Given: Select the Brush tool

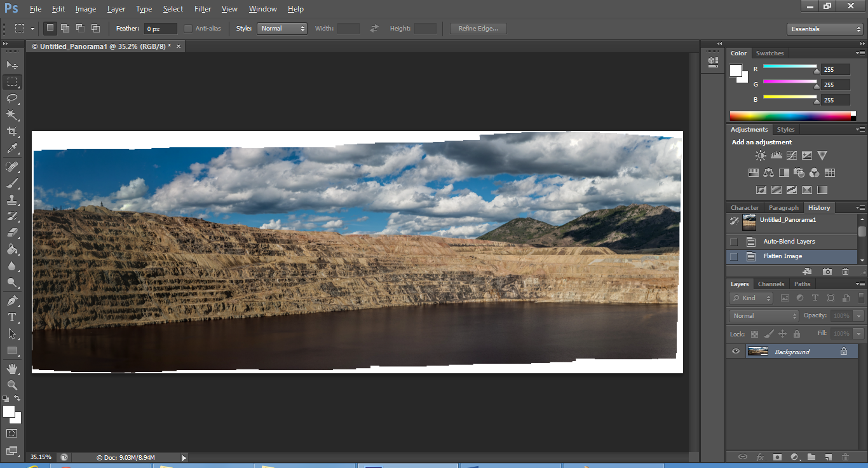Looking at the screenshot, I should point(12,183).
